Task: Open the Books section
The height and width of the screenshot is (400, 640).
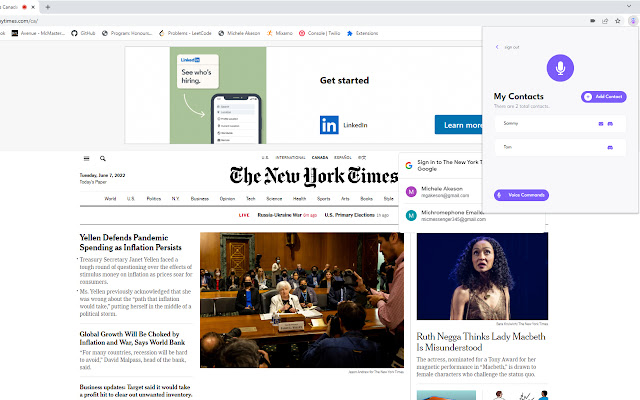Action: point(367,199)
